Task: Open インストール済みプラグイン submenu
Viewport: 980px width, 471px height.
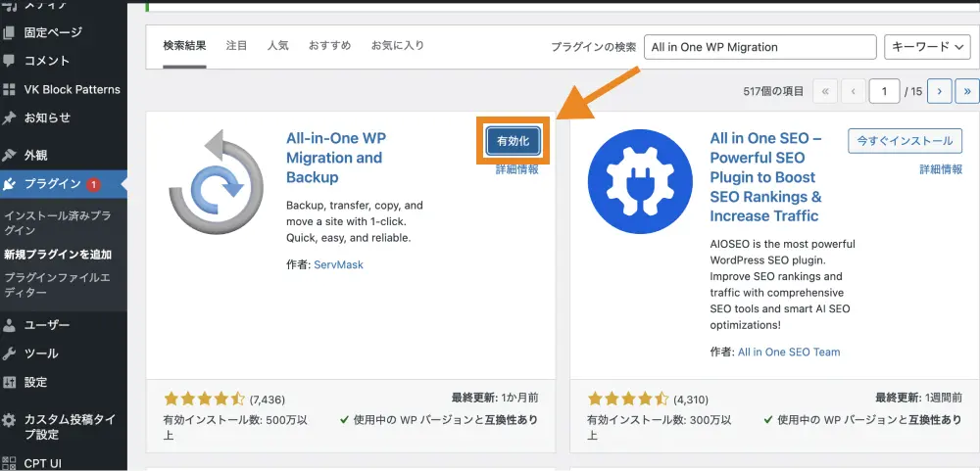Action: point(58,223)
